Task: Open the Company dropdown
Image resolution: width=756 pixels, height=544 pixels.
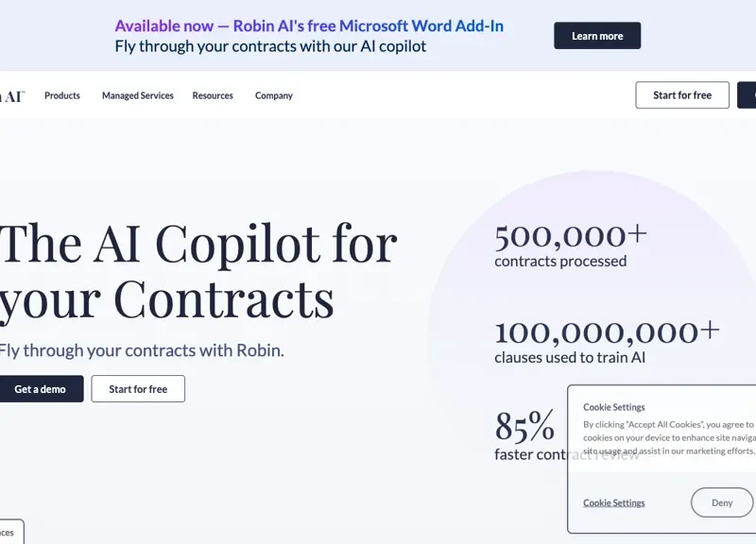Action: pos(273,95)
